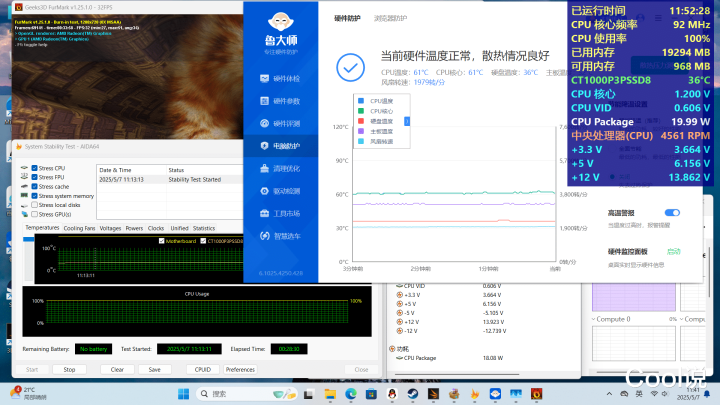This screenshot has width=720, height=405.
Task: Uncheck Stress FPU in AIDA64
Action: point(34,177)
